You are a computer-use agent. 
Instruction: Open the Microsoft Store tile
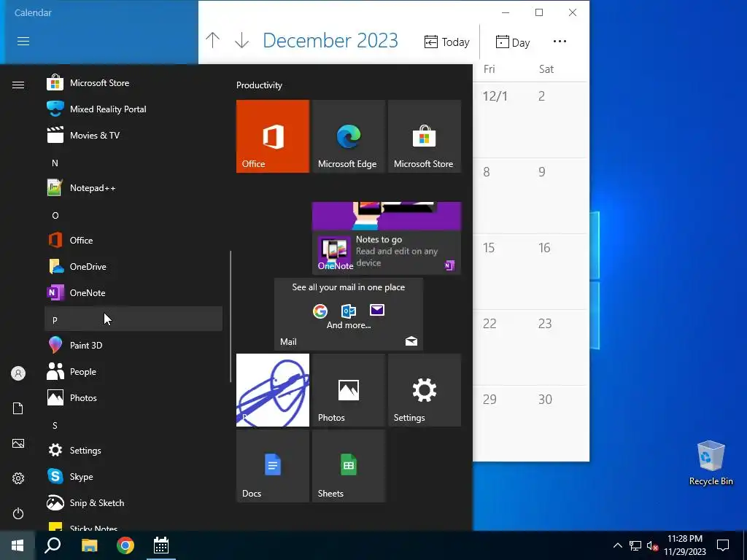coord(425,136)
